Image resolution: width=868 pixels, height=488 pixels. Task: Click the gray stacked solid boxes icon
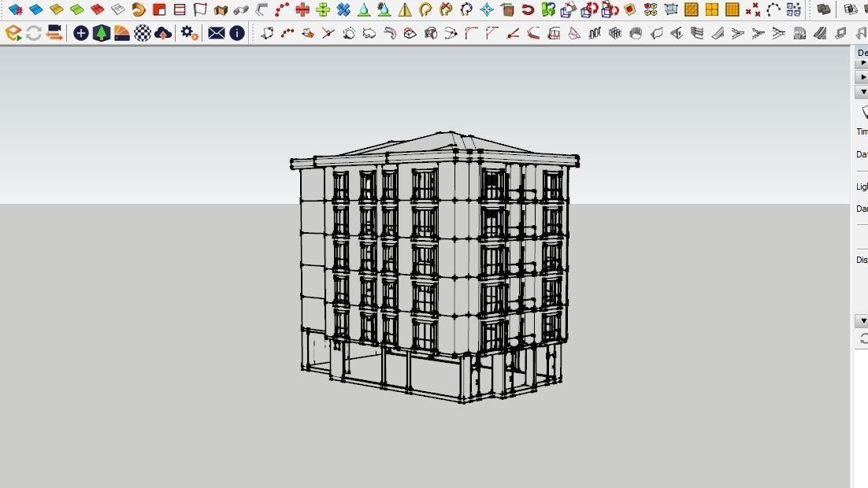pyautogui.click(x=824, y=9)
